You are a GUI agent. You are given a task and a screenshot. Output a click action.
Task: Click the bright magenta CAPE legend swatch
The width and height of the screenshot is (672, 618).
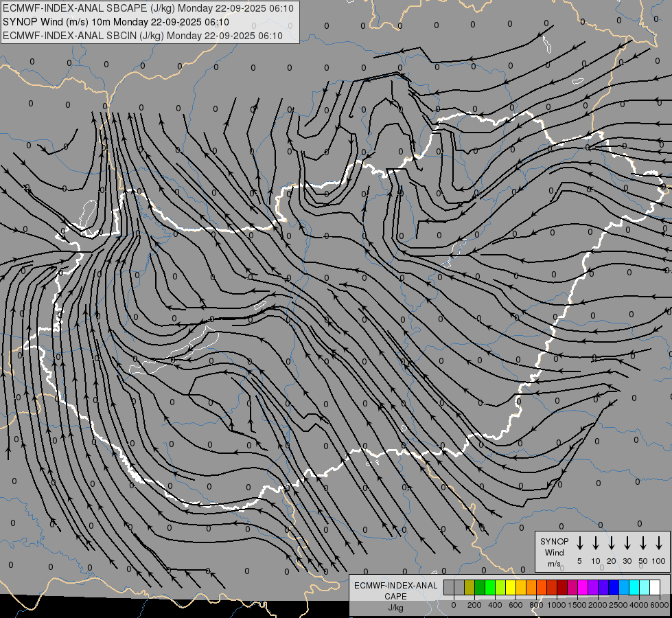point(583,588)
